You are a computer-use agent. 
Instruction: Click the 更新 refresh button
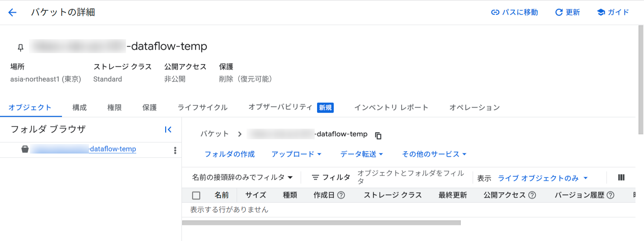pos(567,13)
